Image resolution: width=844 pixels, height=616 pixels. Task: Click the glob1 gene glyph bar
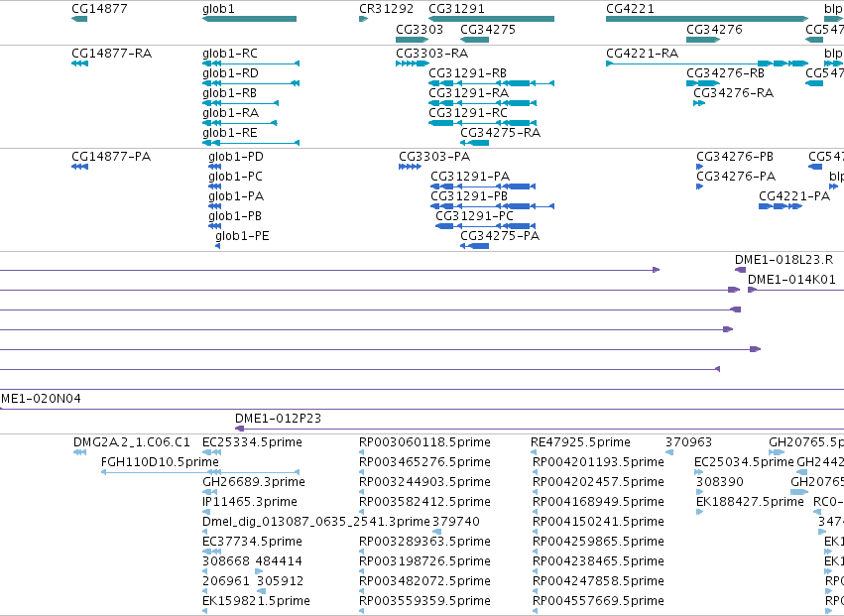[x=249, y=19]
